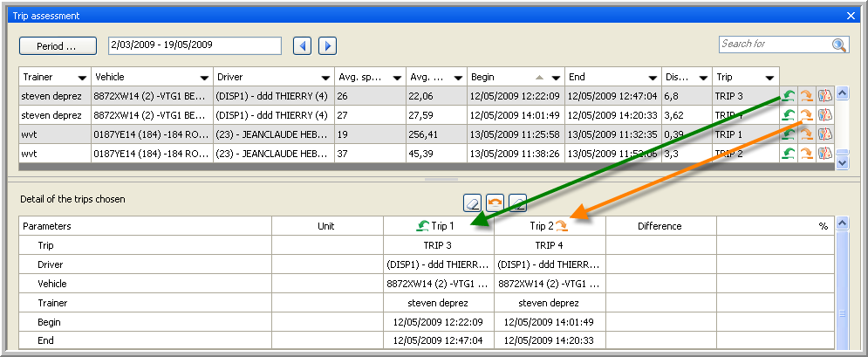Click the magnifier search icon
This screenshot has width=868, height=357.
tap(838, 45)
